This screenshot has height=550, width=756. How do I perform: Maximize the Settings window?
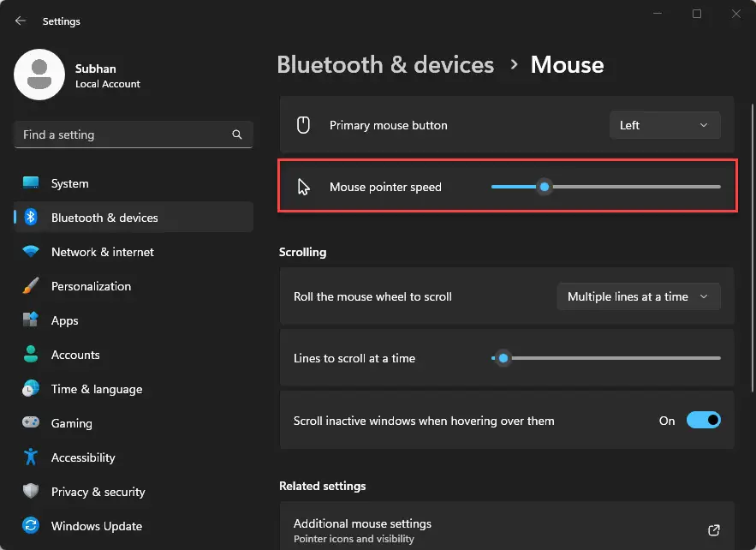pos(697,14)
